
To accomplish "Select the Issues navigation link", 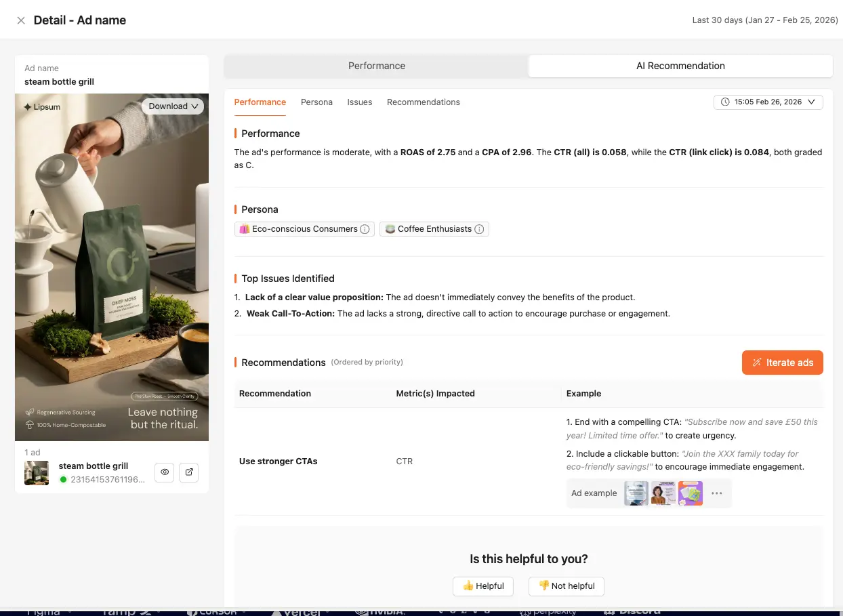I will pyautogui.click(x=360, y=102).
